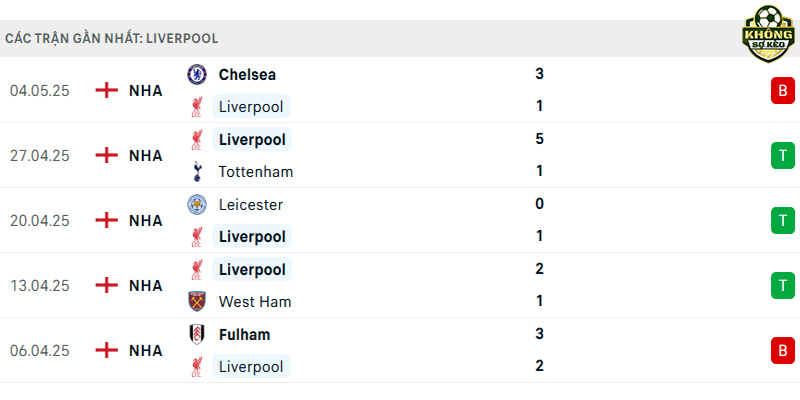Viewport: 800px width, 400px height.
Task: Click the green T badge for Leicester match
Action: [783, 220]
